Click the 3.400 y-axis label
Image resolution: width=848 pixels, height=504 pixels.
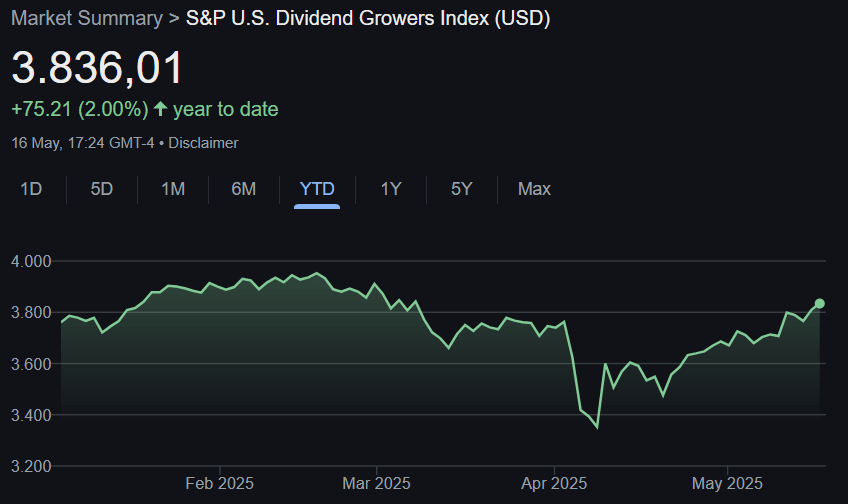pos(31,415)
